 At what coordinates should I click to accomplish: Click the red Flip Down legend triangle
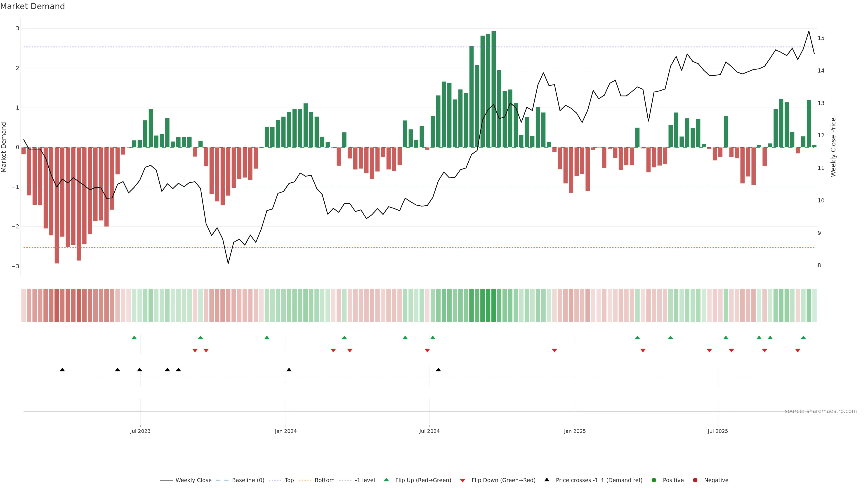[x=463, y=481]
